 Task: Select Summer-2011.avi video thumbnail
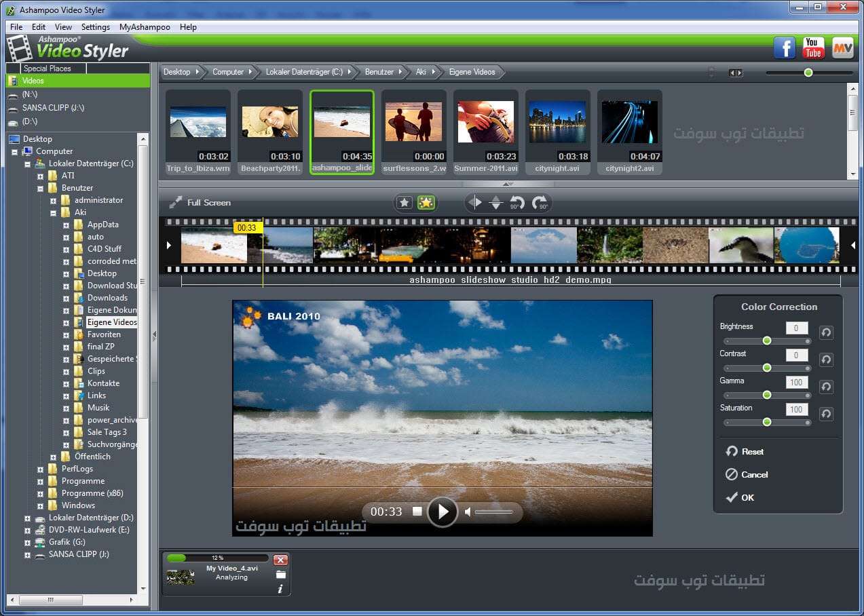click(x=486, y=132)
